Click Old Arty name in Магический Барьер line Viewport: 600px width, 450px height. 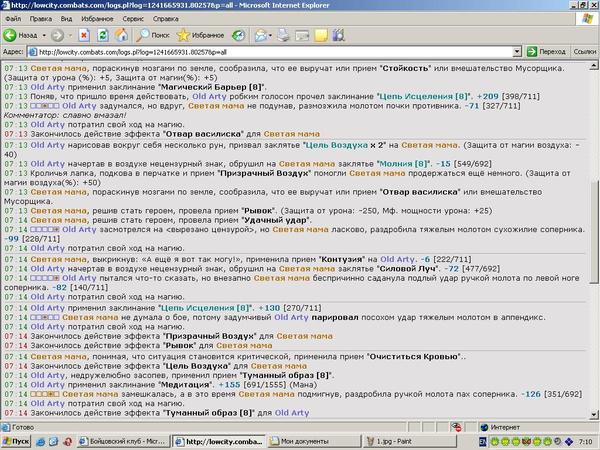tap(47, 87)
